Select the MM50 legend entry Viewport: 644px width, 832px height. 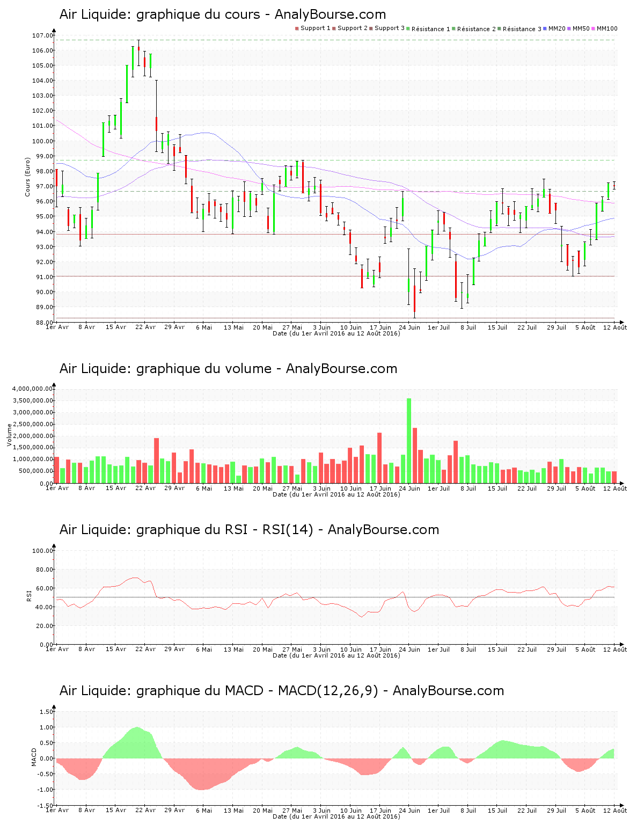pyautogui.click(x=579, y=28)
